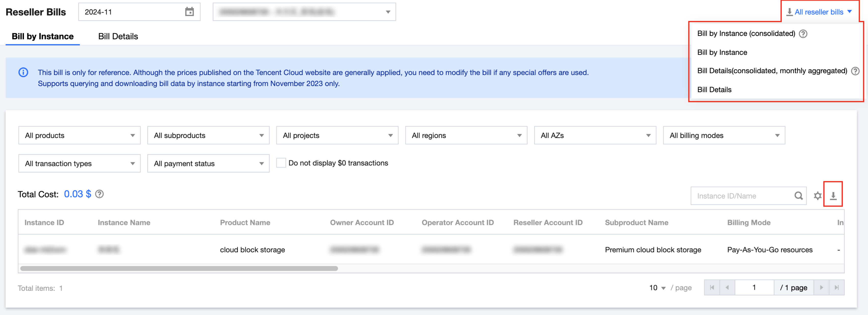This screenshot has width=868, height=315.
Task: Switch to the Bill Details tab
Action: [x=118, y=36]
